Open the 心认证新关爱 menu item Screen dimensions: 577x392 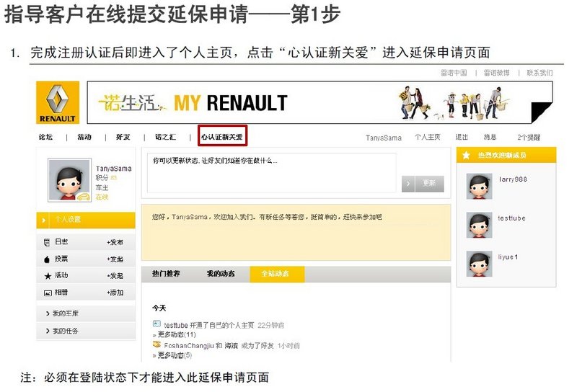click(222, 137)
